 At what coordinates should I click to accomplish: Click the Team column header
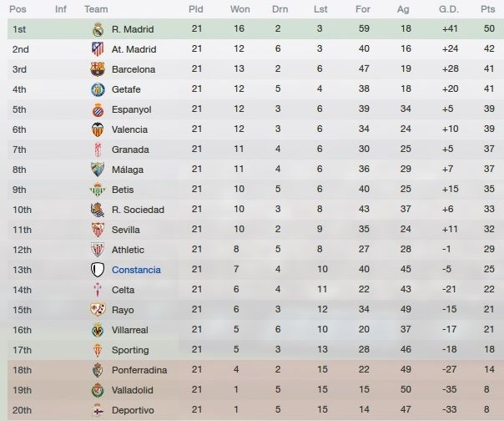pos(96,9)
